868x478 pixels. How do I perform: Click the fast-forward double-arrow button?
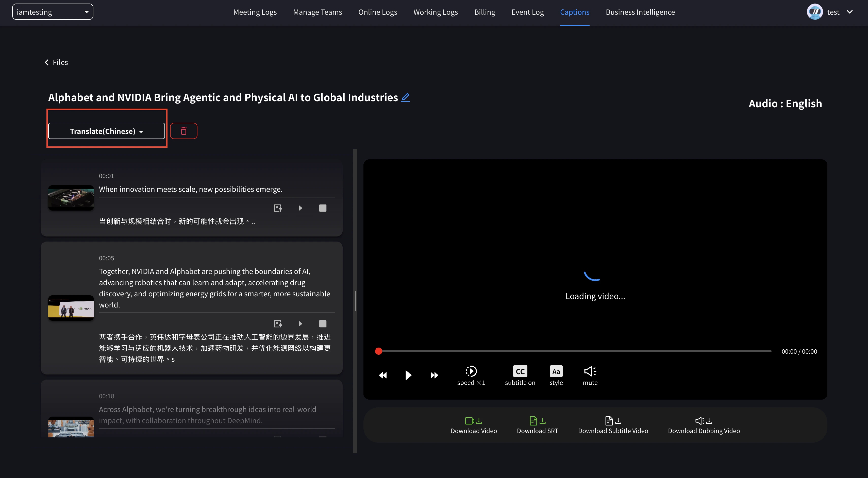coord(434,375)
